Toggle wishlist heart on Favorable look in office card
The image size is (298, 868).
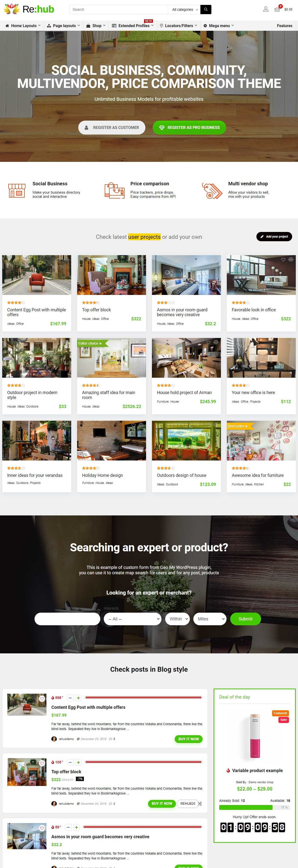(x=283, y=260)
